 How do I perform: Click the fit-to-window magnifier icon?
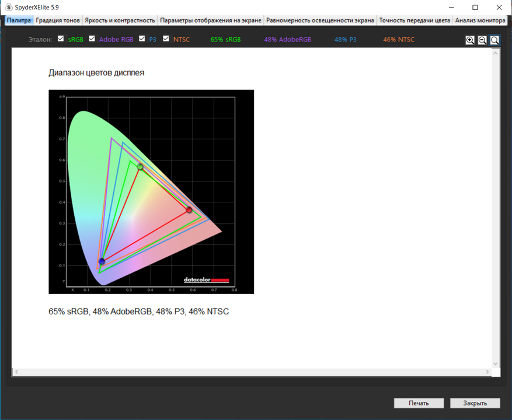coord(494,40)
